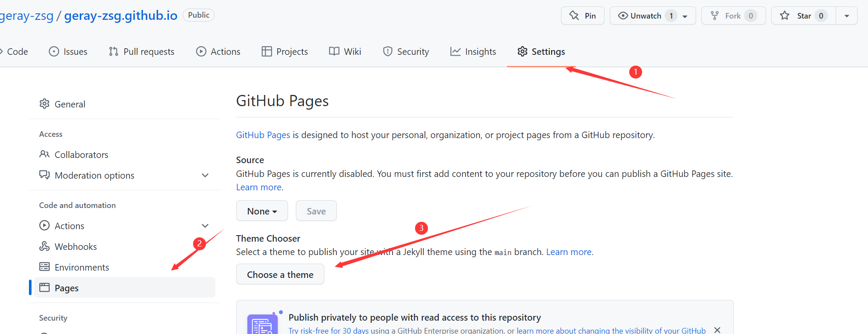The width and height of the screenshot is (868, 334).
Task: Open the Security repository tab
Action: 406,52
